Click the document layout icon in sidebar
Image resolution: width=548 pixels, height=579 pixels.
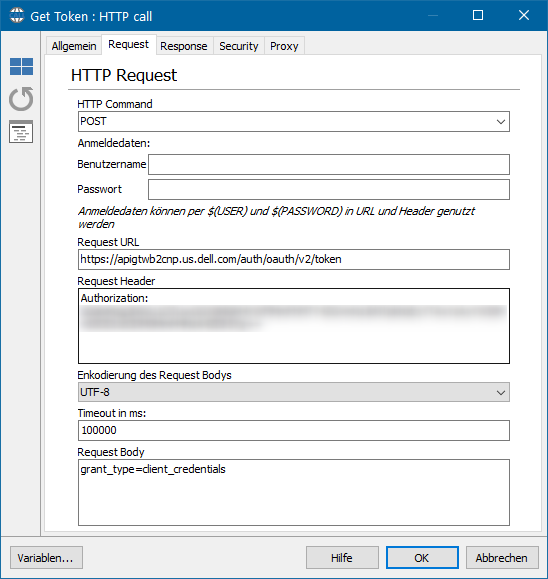pos(21,131)
